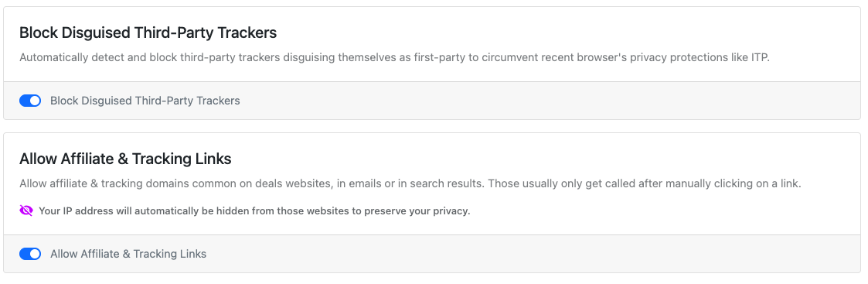The image size is (868, 284).
Task: Click the affiliate domains description text
Action: click(x=410, y=183)
